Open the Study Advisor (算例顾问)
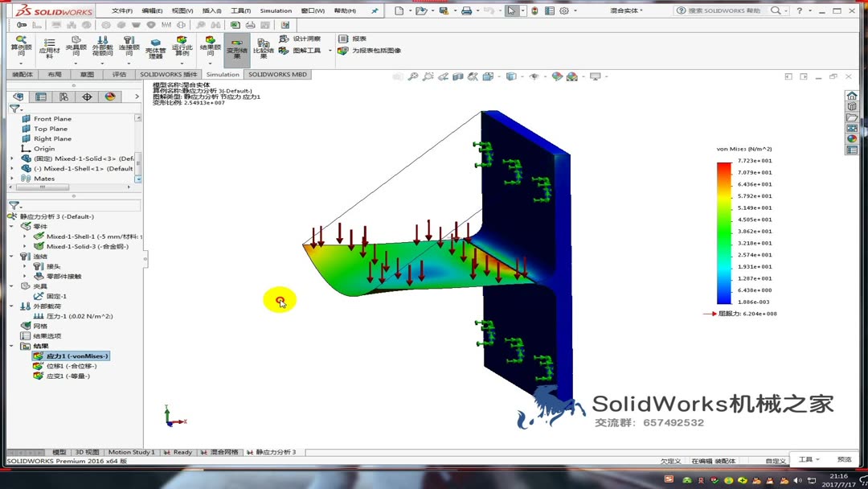This screenshot has height=489, width=868. pos(23,45)
